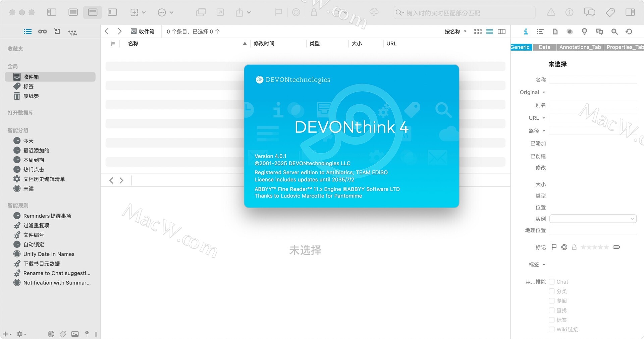Set rating using the star row
The width and height of the screenshot is (644, 339).
594,247
